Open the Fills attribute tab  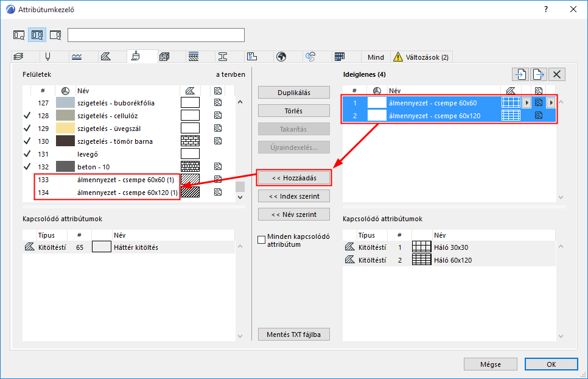(x=106, y=57)
